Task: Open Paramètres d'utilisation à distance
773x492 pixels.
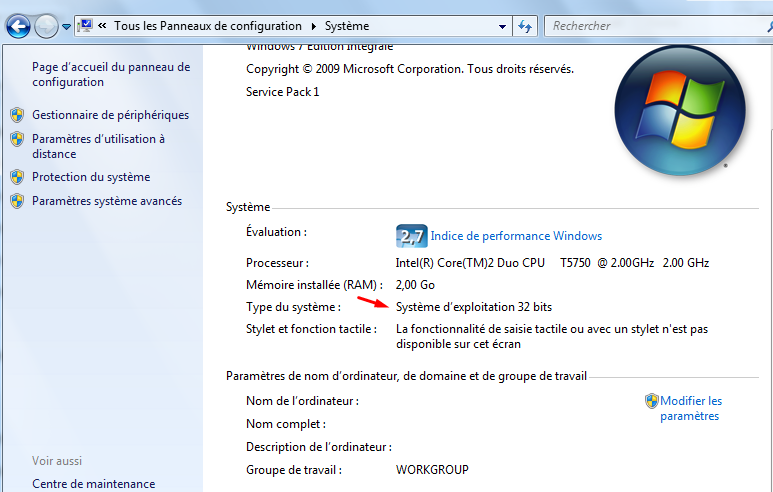Action: (99, 146)
